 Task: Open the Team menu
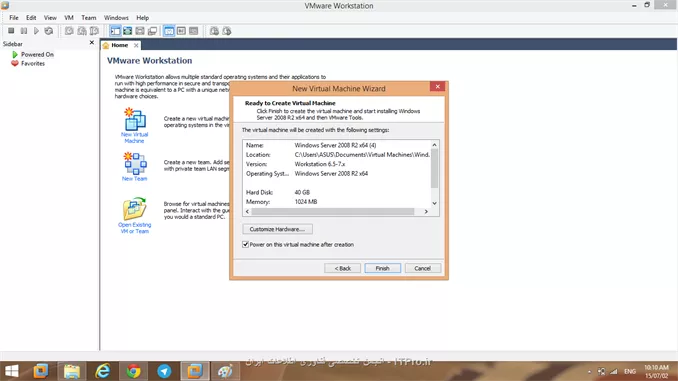pyautogui.click(x=89, y=18)
